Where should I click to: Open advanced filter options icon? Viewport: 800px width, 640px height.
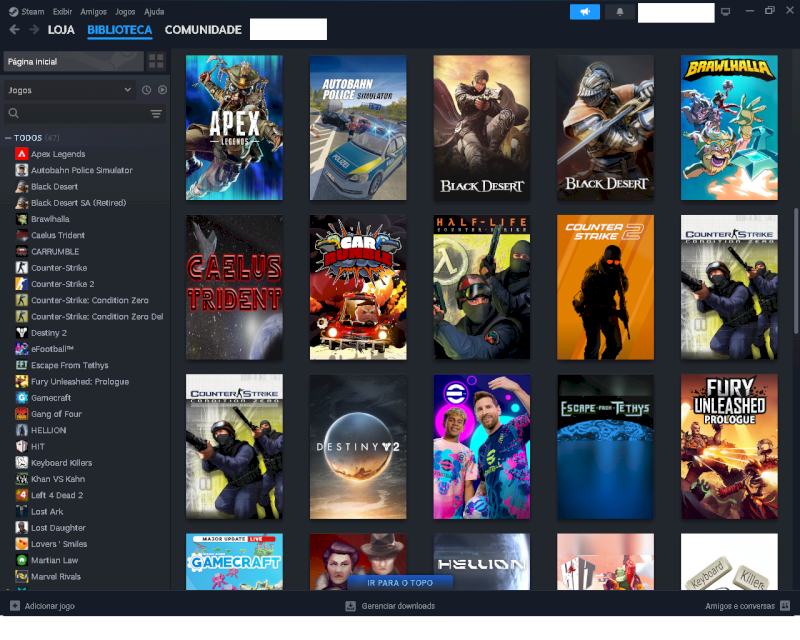tap(156, 114)
